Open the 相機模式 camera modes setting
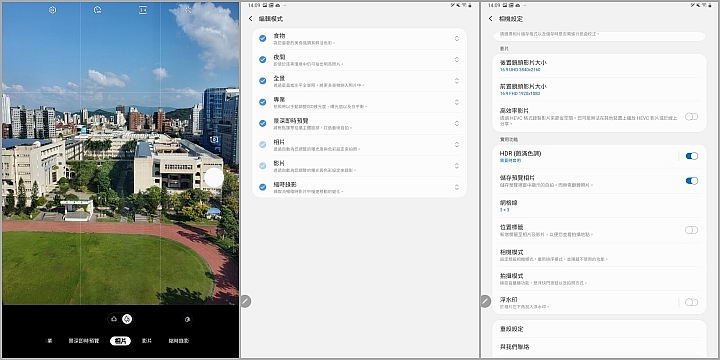Viewport: 720px width, 360px height. [599, 255]
